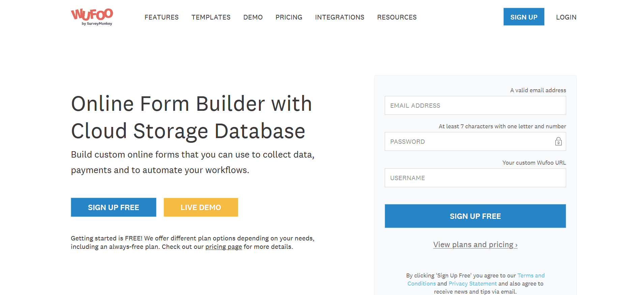
Task: Open View plans and pricing link
Action: (475, 245)
